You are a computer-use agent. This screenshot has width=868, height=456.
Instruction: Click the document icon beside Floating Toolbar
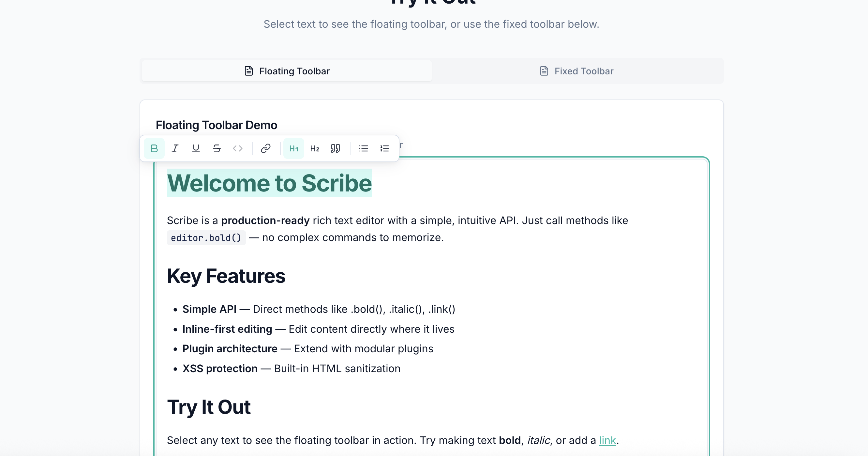pyautogui.click(x=248, y=71)
